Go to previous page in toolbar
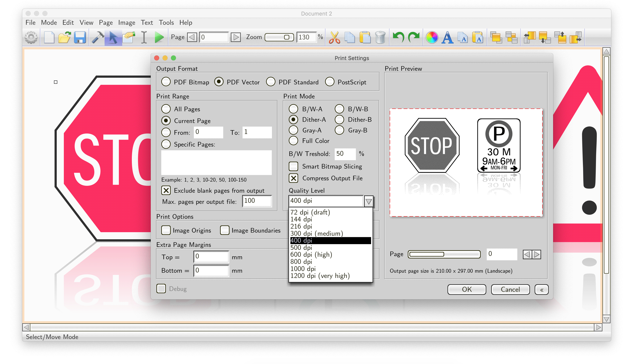The width and height of the screenshot is (635, 364). [x=192, y=37]
